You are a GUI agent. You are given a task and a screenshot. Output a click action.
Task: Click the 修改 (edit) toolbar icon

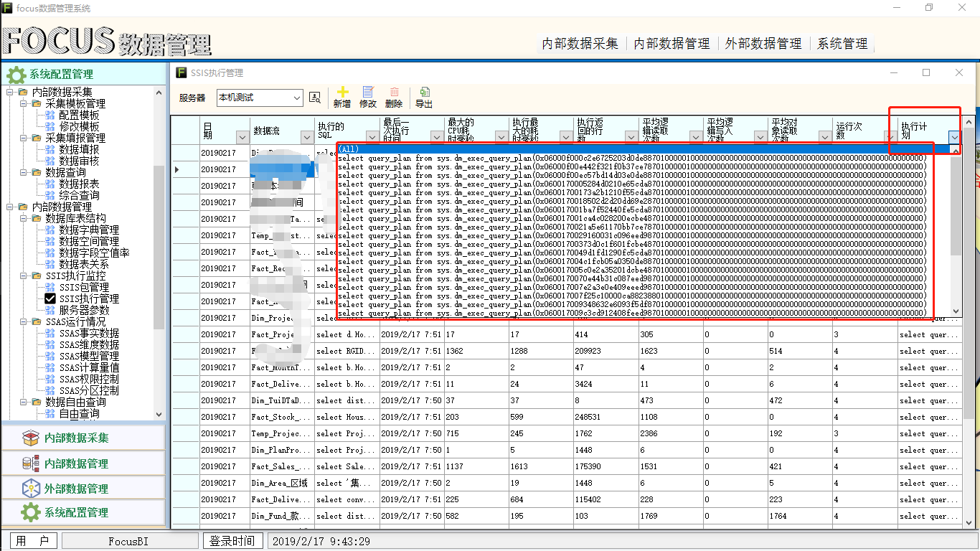coord(368,92)
